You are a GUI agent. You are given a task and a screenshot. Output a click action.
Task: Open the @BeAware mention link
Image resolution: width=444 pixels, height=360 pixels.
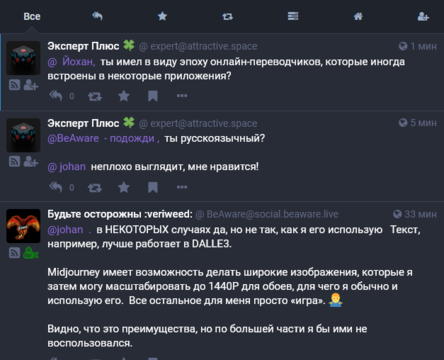73,138
